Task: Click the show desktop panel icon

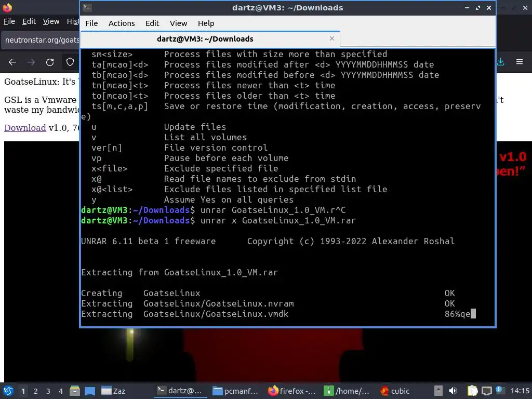Action: click(89, 391)
